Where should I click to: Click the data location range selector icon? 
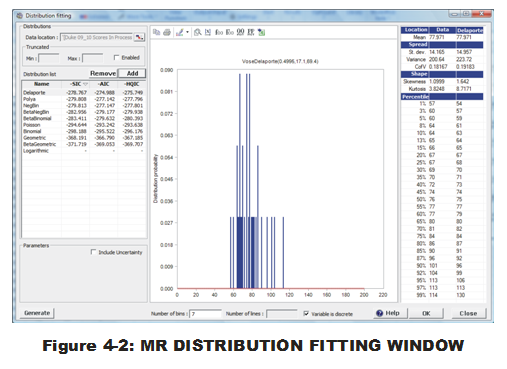click(x=139, y=37)
